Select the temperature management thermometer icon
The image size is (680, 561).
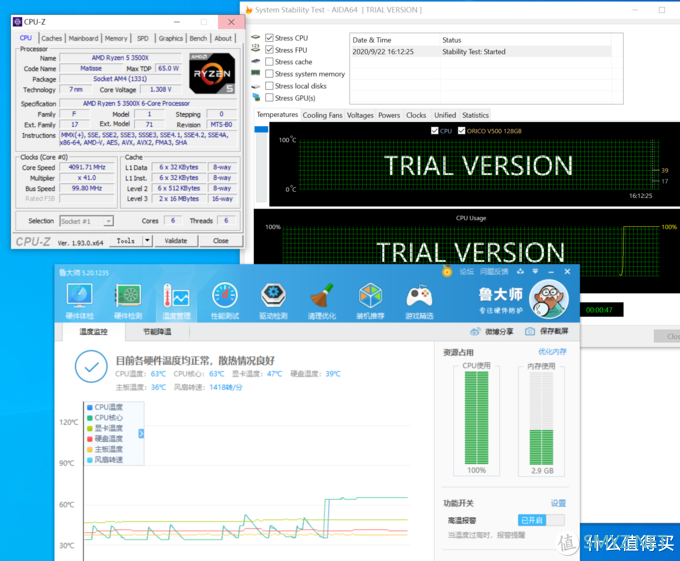(x=176, y=296)
